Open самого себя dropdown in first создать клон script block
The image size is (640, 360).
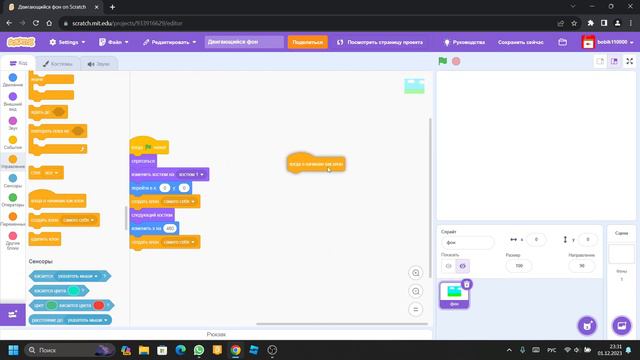[x=179, y=202]
